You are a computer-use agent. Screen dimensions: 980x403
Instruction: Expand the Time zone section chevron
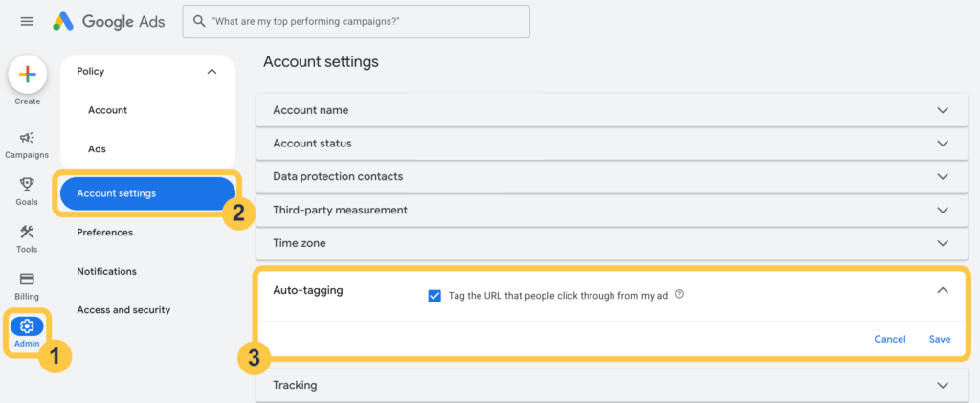pyautogui.click(x=943, y=243)
